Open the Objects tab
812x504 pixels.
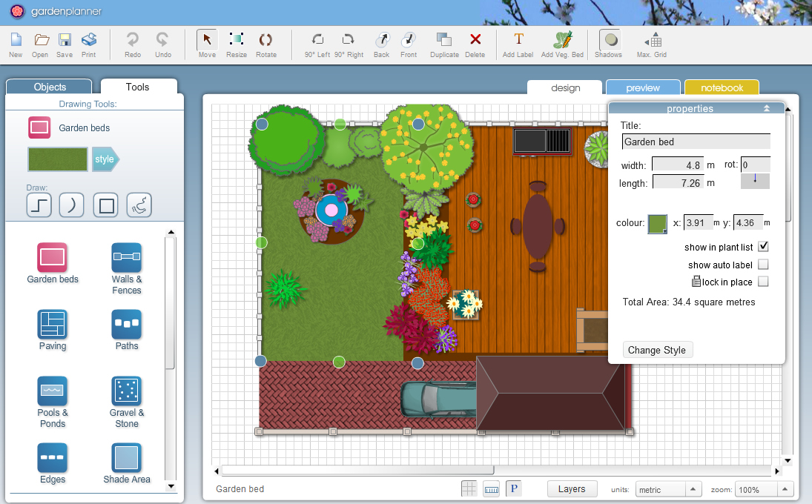pyautogui.click(x=50, y=87)
